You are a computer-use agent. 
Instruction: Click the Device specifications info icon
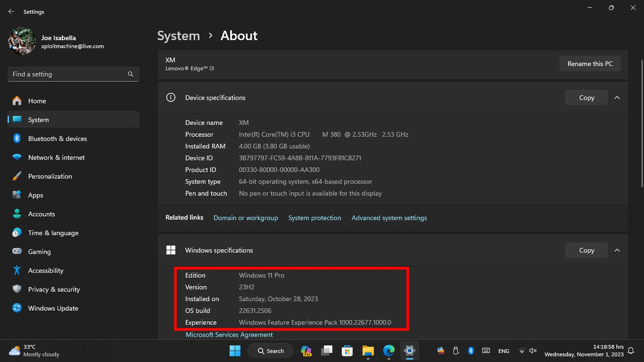coord(171,98)
